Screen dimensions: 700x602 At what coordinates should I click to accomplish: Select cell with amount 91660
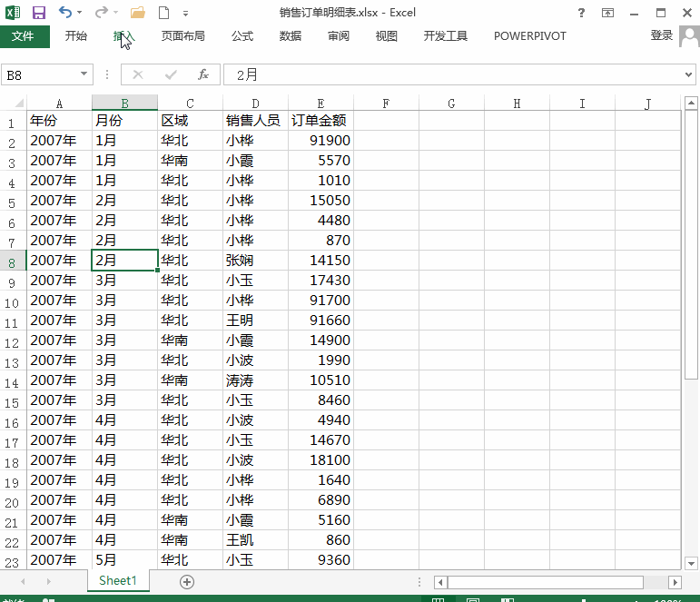pos(320,321)
